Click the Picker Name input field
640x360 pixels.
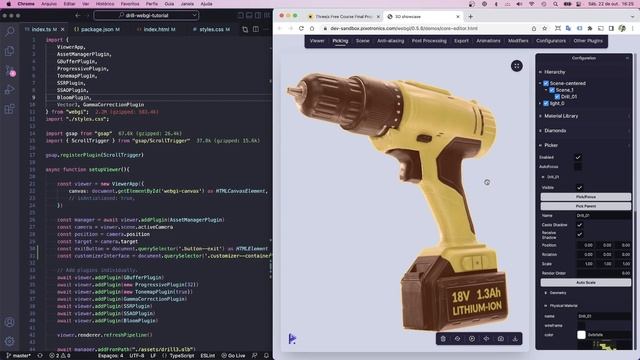pos(603,216)
